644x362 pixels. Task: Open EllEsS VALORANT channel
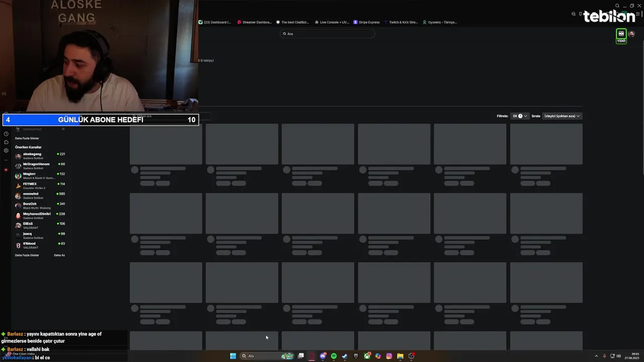pyautogui.click(x=40, y=225)
